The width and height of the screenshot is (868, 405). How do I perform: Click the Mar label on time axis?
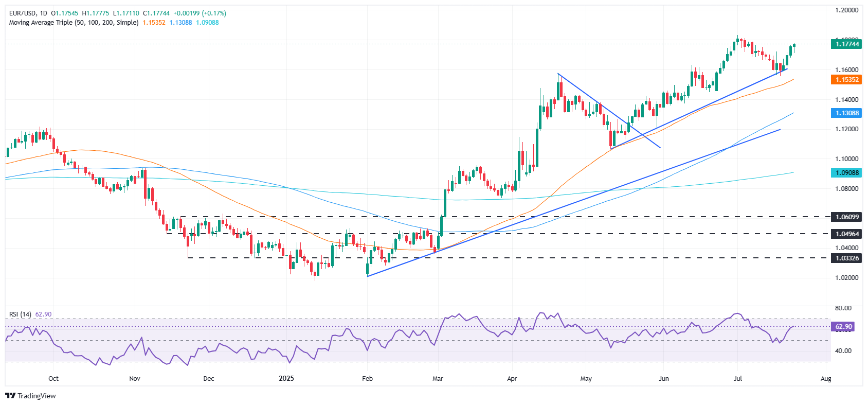(438, 379)
